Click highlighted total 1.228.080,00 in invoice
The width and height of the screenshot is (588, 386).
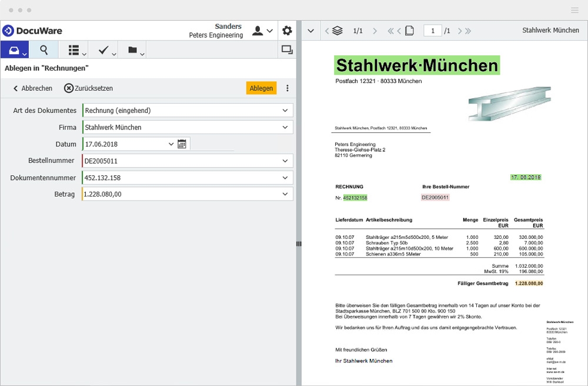tap(529, 283)
